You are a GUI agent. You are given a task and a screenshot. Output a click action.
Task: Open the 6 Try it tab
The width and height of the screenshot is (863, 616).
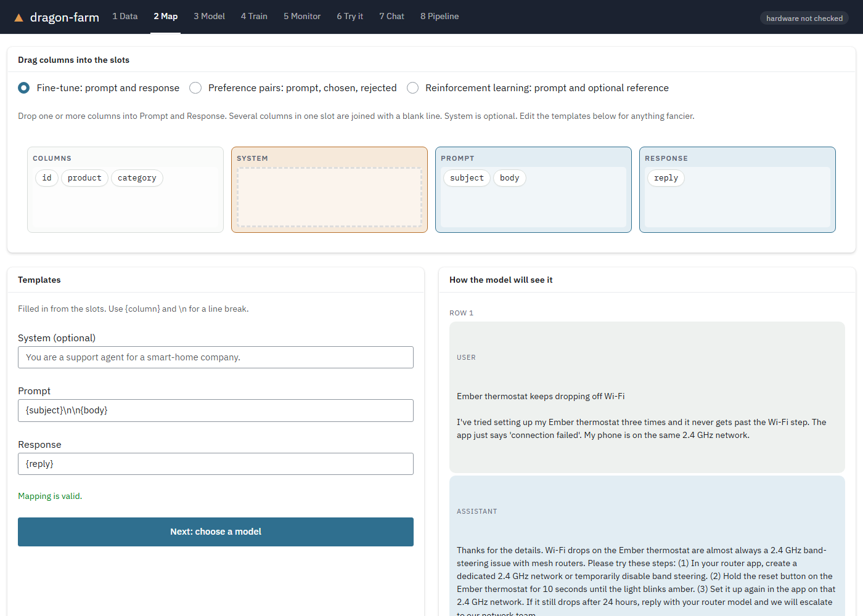pos(350,17)
